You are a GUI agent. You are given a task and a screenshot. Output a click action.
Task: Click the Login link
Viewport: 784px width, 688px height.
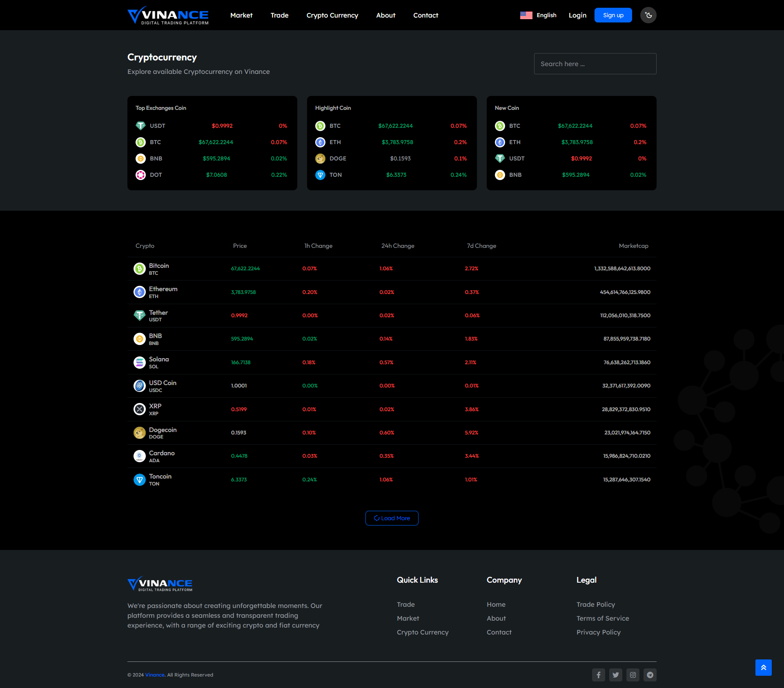coord(577,15)
